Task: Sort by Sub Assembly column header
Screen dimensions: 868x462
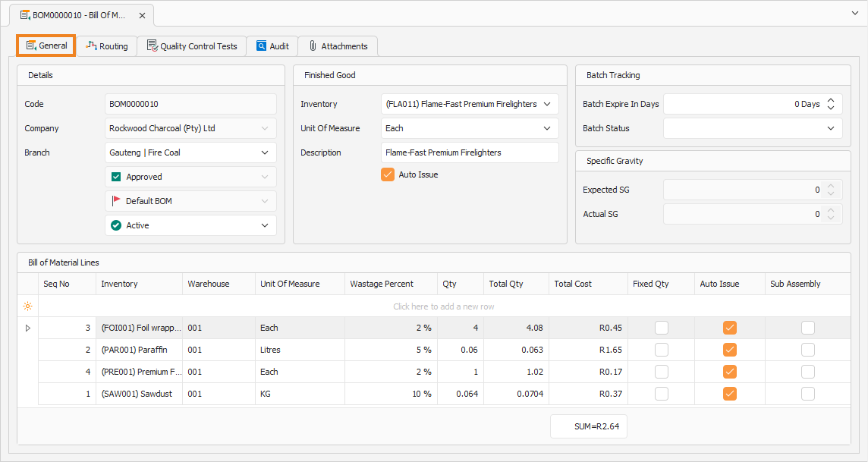Action: tap(807, 284)
